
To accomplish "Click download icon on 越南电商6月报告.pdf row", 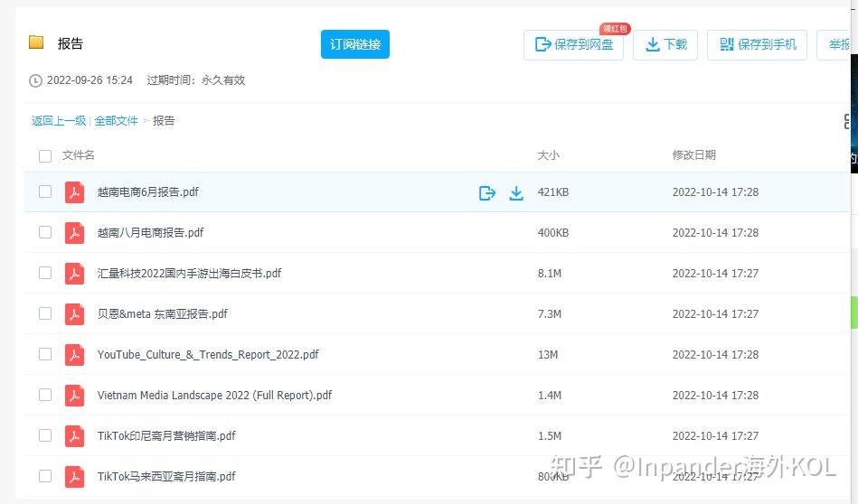I will 516,193.
